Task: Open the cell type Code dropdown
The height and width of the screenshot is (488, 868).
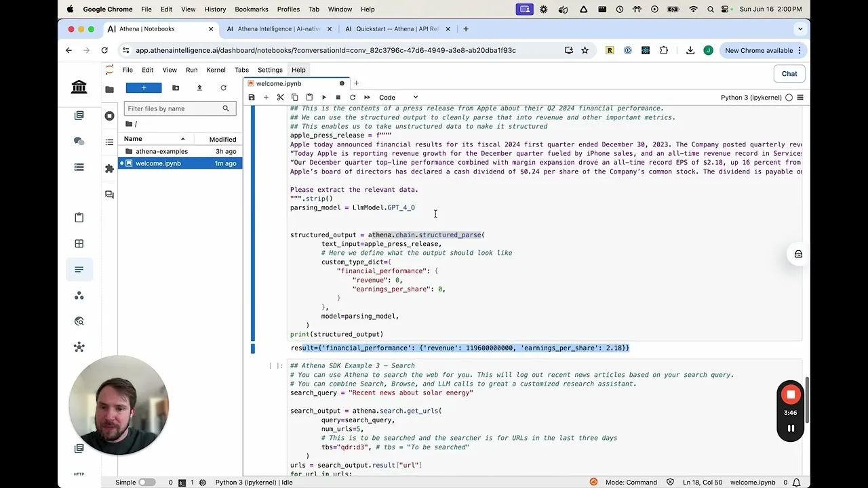Action: click(399, 98)
